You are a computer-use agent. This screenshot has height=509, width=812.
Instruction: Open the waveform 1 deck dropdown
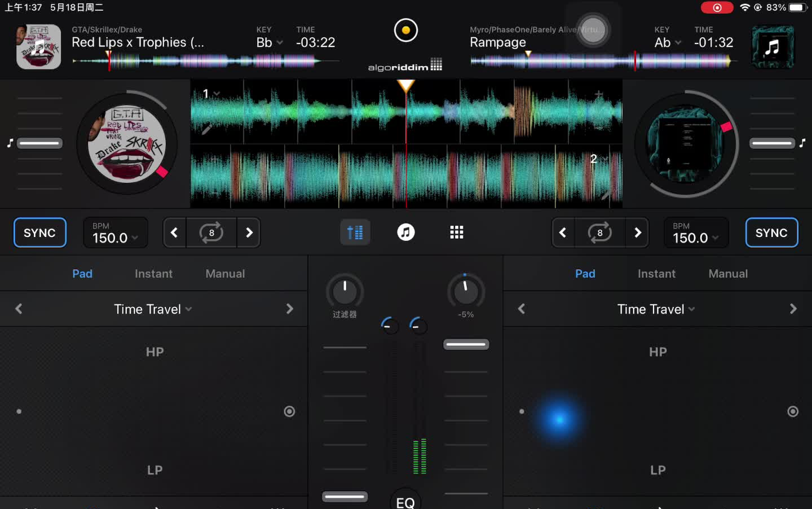[x=211, y=94]
